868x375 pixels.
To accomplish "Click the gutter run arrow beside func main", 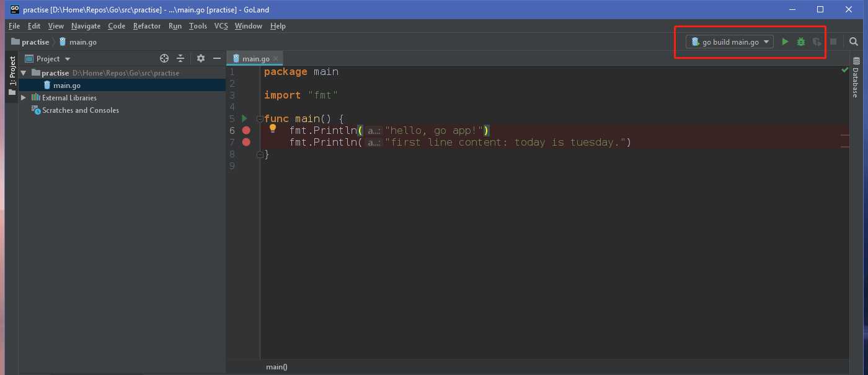I will (x=244, y=118).
